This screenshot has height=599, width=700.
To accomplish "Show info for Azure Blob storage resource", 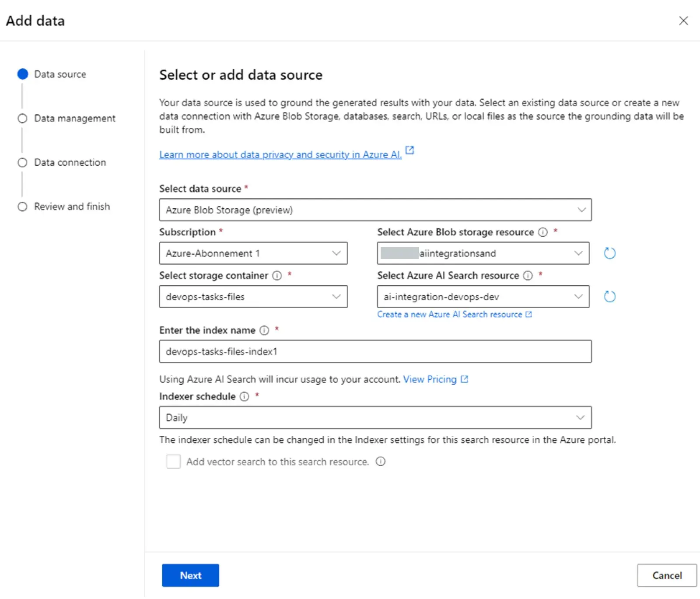I will point(542,232).
